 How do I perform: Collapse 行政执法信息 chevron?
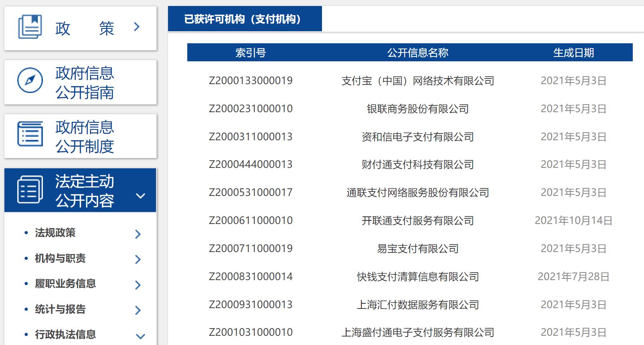(140, 336)
